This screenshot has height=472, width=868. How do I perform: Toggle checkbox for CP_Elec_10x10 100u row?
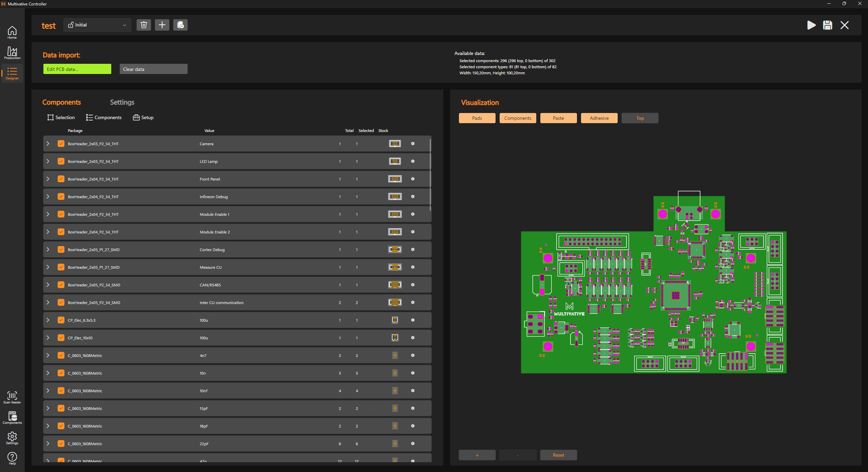point(61,338)
